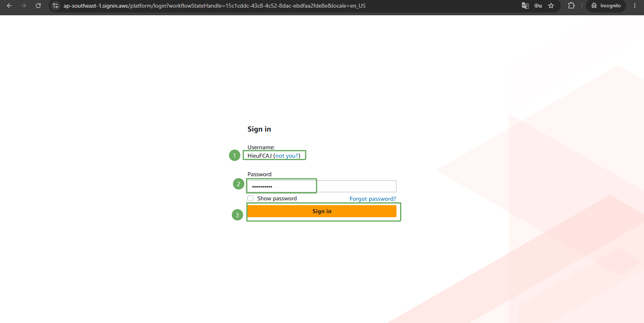644x323 pixels.
Task: Go forward in browser history
Action: (24, 6)
